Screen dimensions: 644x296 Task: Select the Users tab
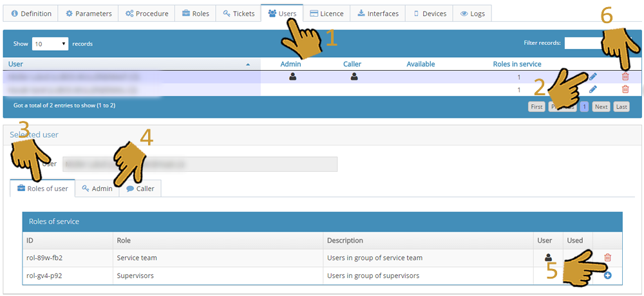(282, 13)
